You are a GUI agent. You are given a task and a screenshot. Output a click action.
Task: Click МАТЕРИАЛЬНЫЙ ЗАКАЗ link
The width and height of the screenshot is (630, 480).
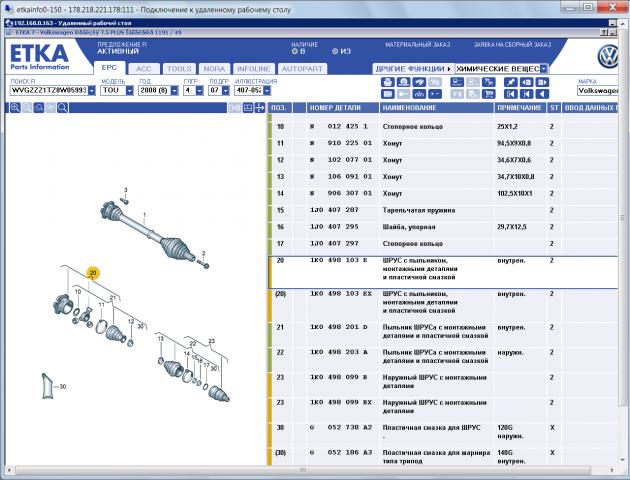[x=418, y=45]
